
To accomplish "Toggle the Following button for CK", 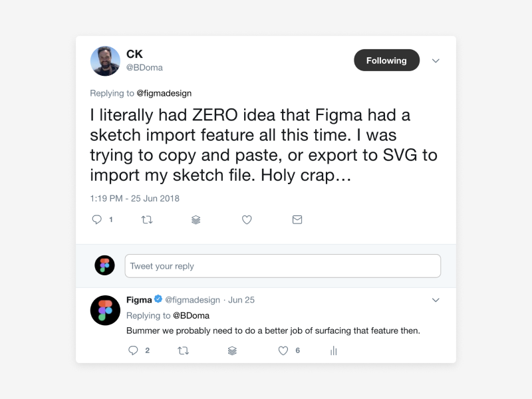I will [x=386, y=61].
